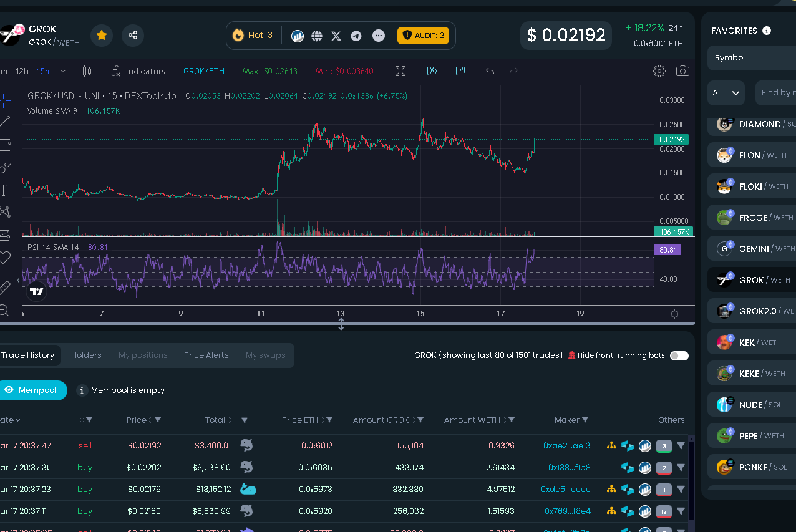Open the X social link icon
The height and width of the screenshot is (532, 796).
(x=336, y=36)
